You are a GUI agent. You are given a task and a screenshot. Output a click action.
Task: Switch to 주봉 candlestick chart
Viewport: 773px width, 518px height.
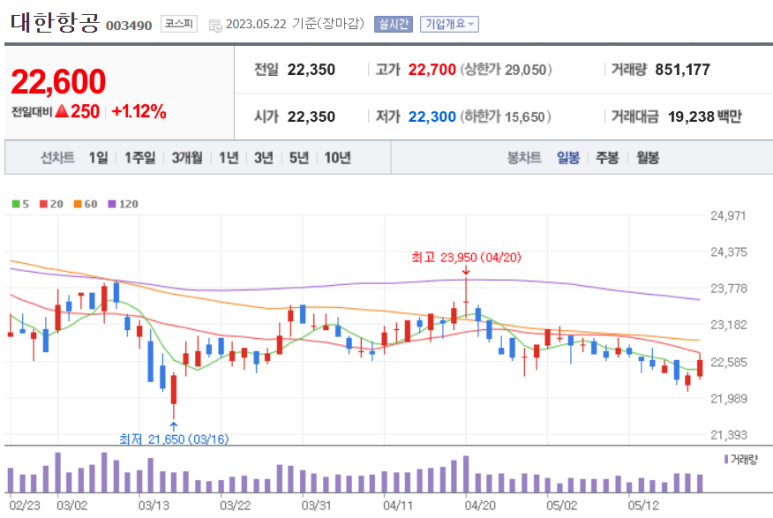(607, 158)
